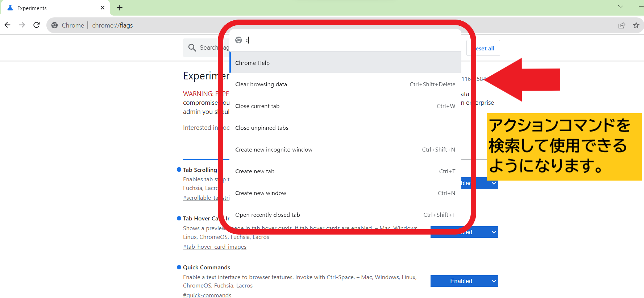Screen dimensions: 644x298
Task: Open a new tab with the plus button
Action: (120, 8)
